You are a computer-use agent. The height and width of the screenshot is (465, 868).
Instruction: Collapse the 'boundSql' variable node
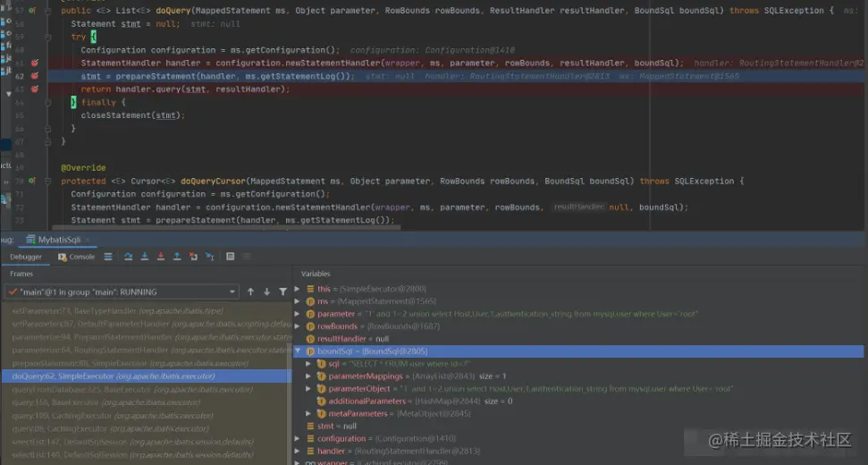click(x=298, y=351)
